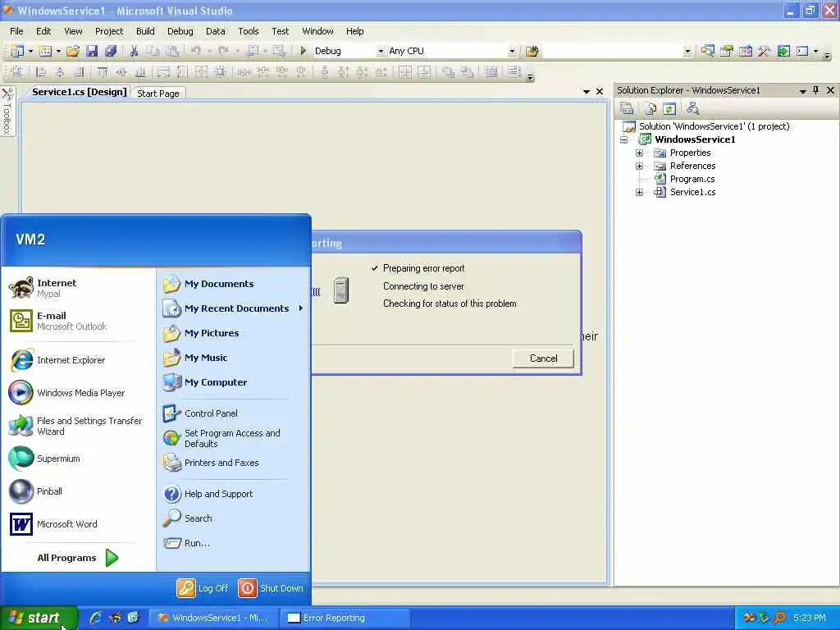Image resolution: width=840 pixels, height=630 pixels.
Task: Open the Debug configuration dropdown
Action: (x=381, y=51)
